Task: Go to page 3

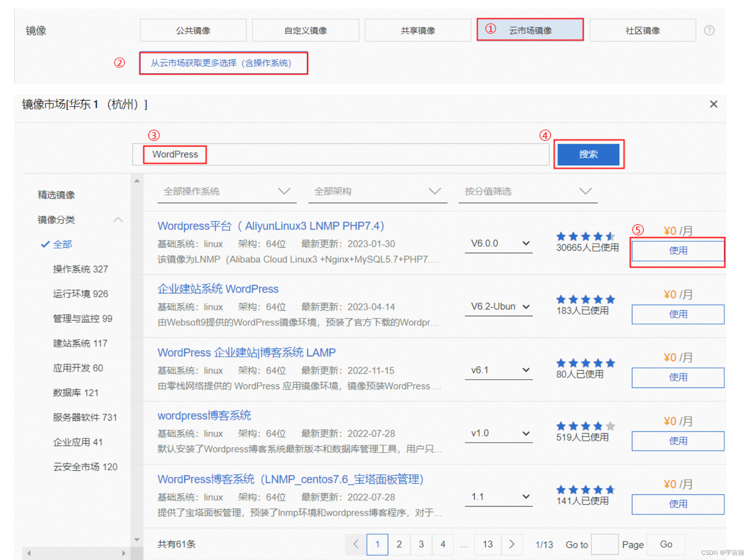Action: coord(421,544)
